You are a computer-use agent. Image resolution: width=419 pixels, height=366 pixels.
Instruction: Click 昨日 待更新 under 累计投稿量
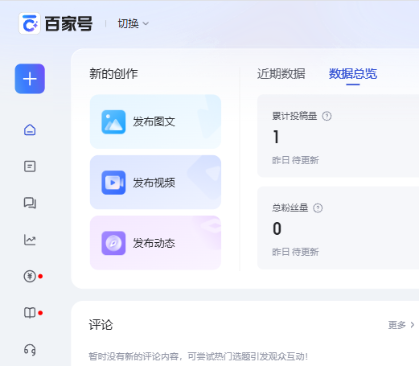(x=295, y=160)
